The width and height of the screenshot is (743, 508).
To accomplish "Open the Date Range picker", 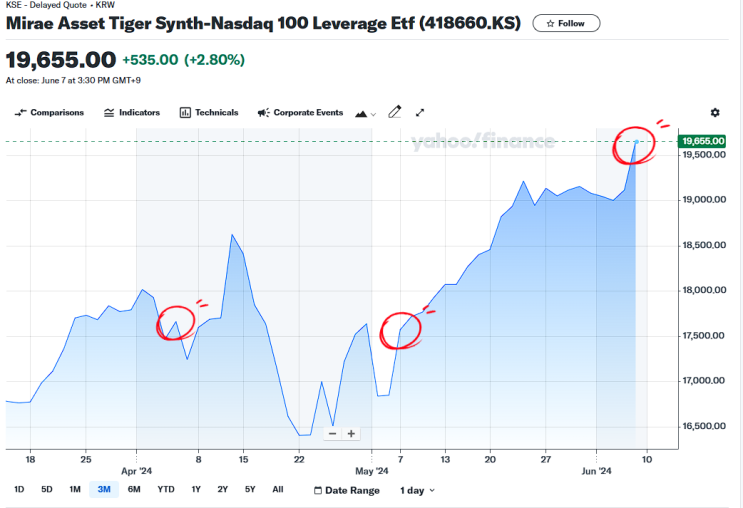I will tap(347, 490).
